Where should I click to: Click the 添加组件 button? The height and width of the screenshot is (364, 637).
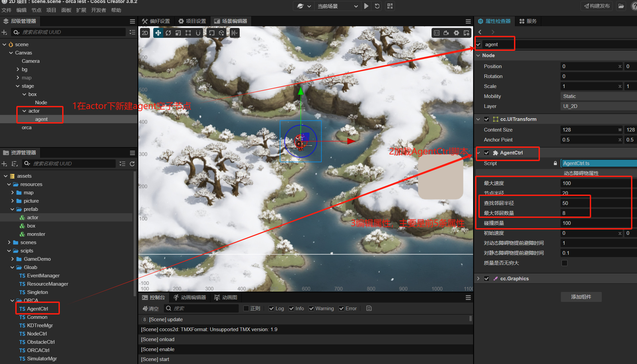coord(581,297)
